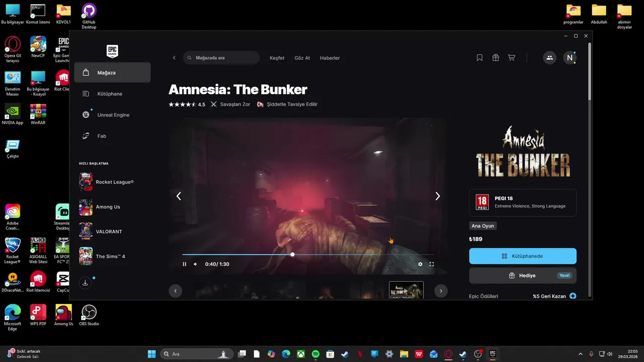Open NVIDIA App desktop shortcut
Screen dimensions: 644x362
tap(13, 114)
